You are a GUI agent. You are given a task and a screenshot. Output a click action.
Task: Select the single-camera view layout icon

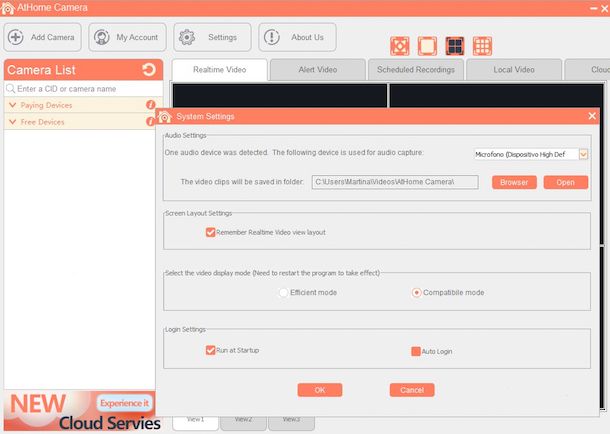click(x=427, y=46)
